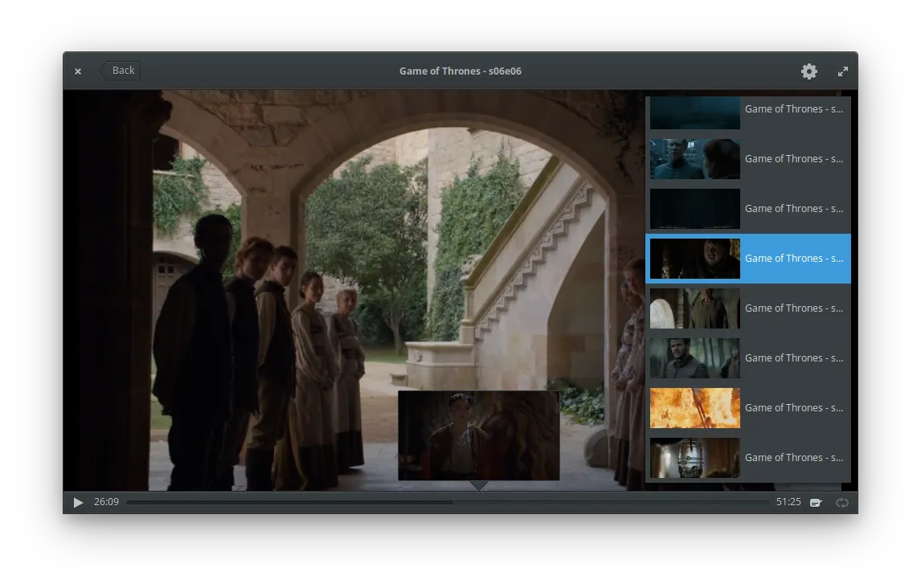The image size is (921, 588).
Task: Enable repeat playback with the loop icon
Action: [x=842, y=502]
